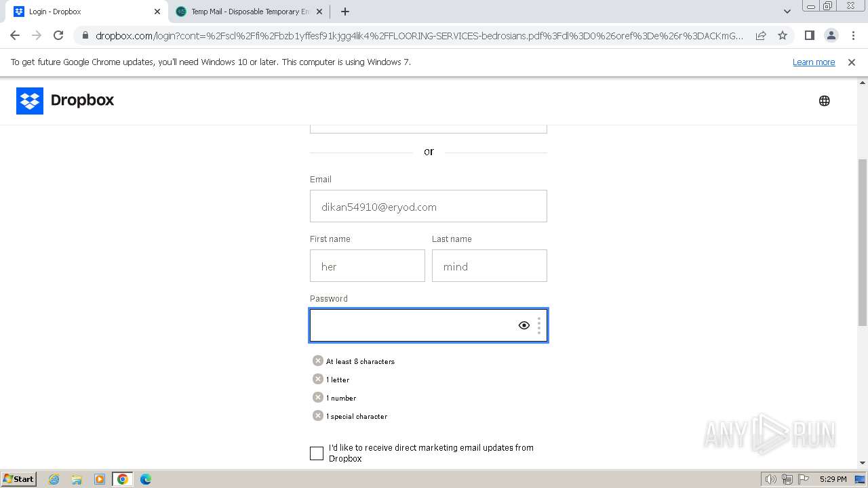The image size is (868, 488).
Task: Open the language globe selector
Action: click(x=825, y=101)
